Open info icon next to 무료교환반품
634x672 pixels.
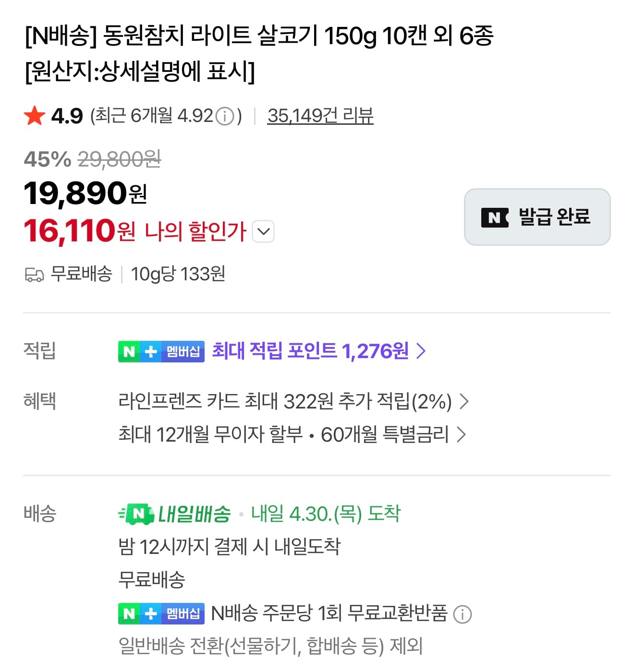tap(463, 614)
